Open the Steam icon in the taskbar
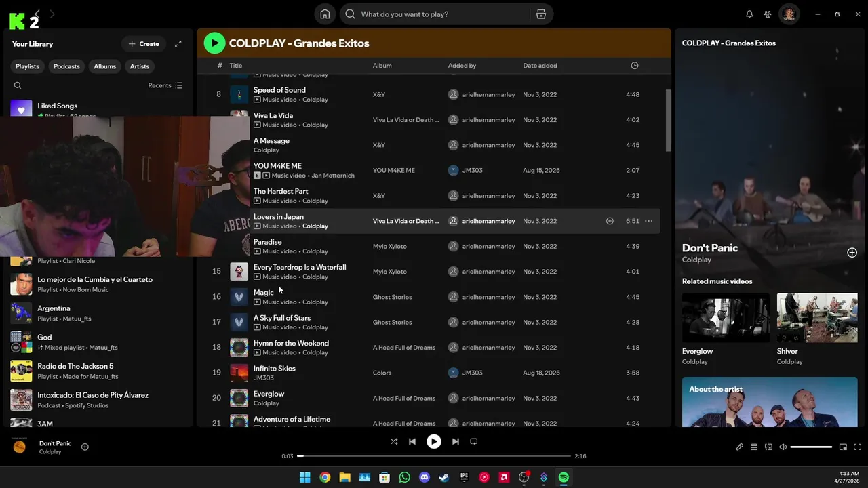Screen dimensions: 868x488 [x=444, y=477]
